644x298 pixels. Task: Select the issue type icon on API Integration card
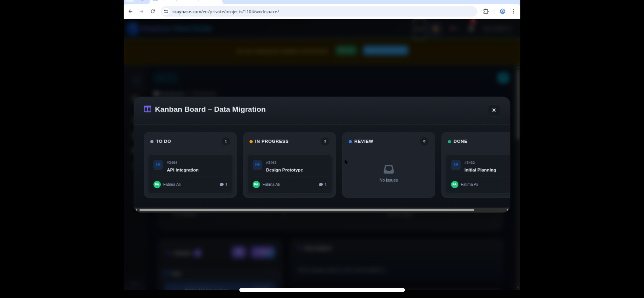coord(158,165)
